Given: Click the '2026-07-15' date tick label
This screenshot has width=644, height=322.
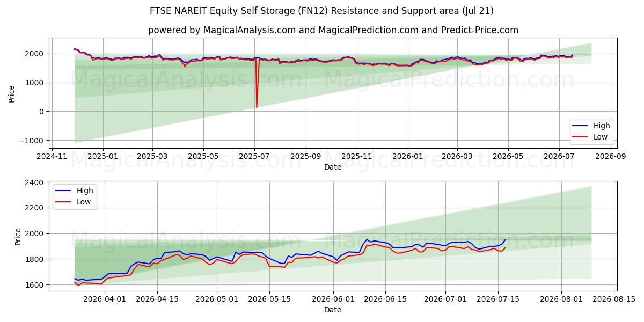Looking at the screenshot, I should point(499,299).
